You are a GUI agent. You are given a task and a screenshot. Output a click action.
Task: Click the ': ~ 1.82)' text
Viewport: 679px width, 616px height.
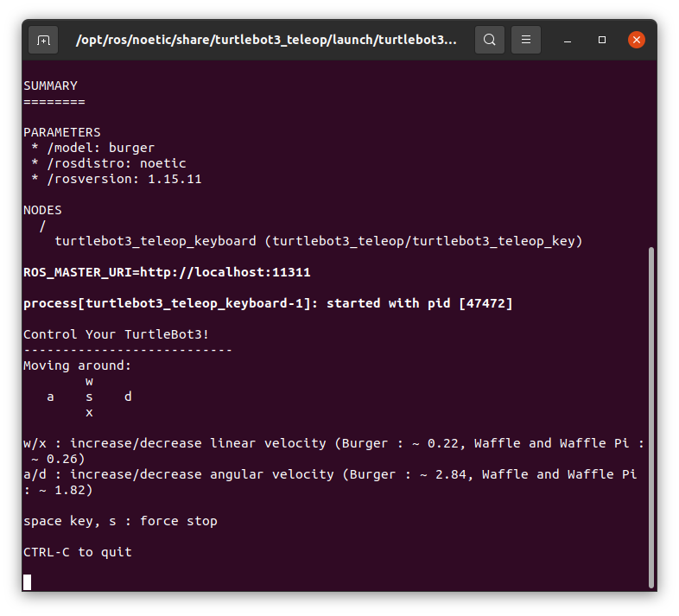tap(58, 490)
